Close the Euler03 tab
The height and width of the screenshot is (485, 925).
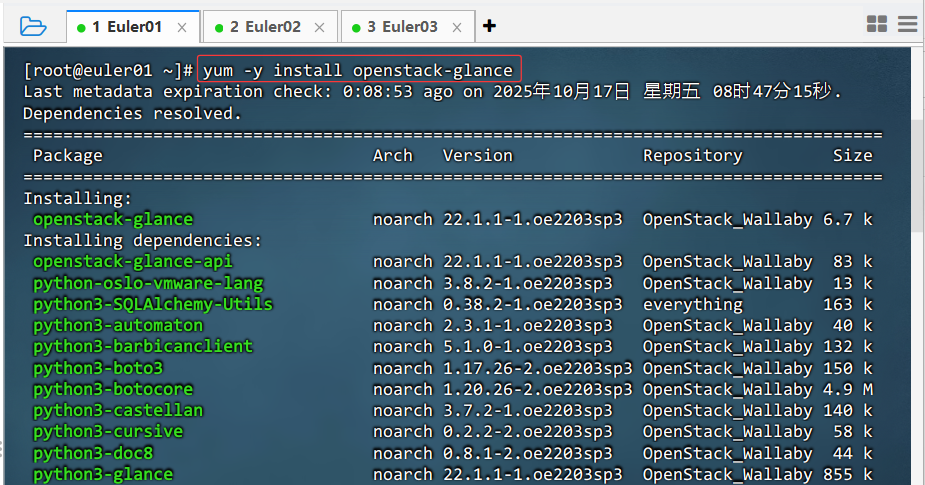(x=457, y=28)
